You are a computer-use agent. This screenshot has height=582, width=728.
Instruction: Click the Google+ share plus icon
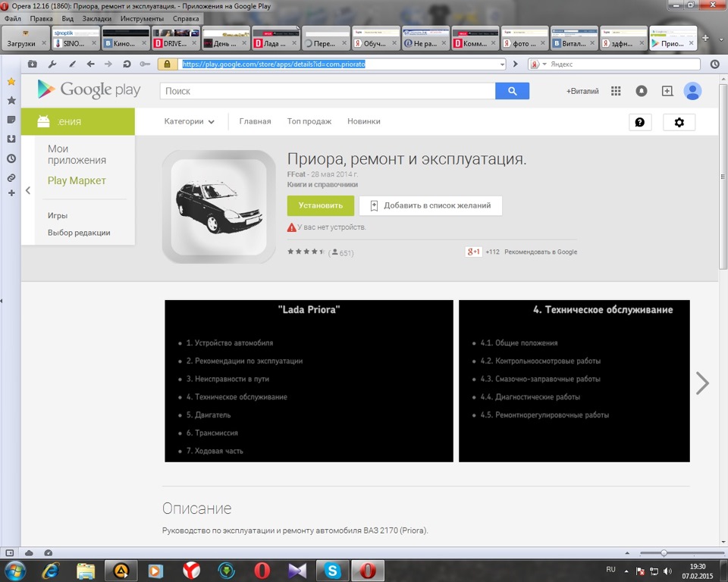click(667, 91)
